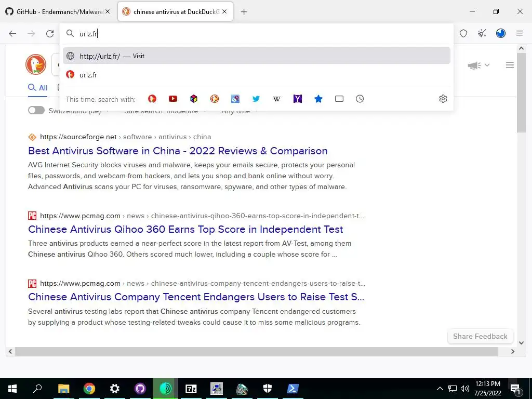Click the scroll down arrow
The image size is (532, 399).
(x=522, y=343)
